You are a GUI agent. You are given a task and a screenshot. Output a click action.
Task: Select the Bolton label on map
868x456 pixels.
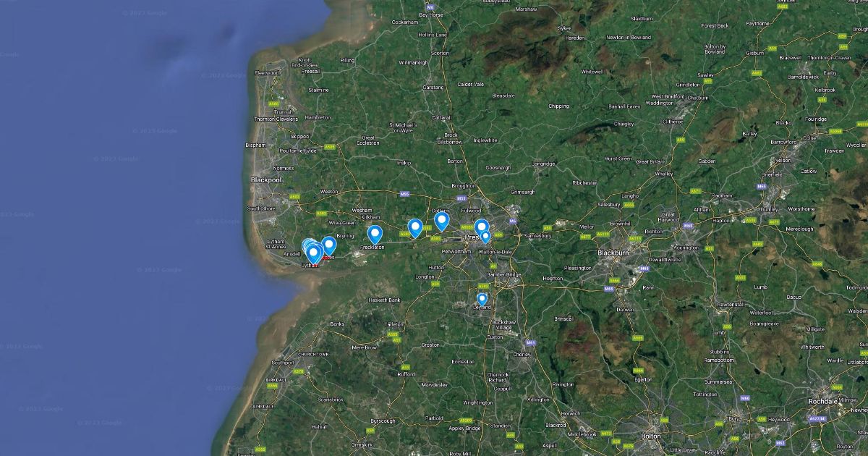point(651,436)
